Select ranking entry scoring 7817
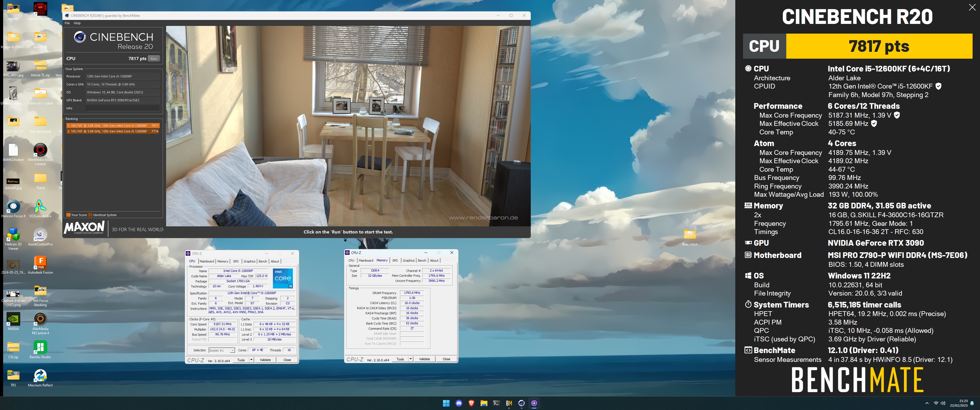Viewport: 980px width, 410px height. click(113, 126)
